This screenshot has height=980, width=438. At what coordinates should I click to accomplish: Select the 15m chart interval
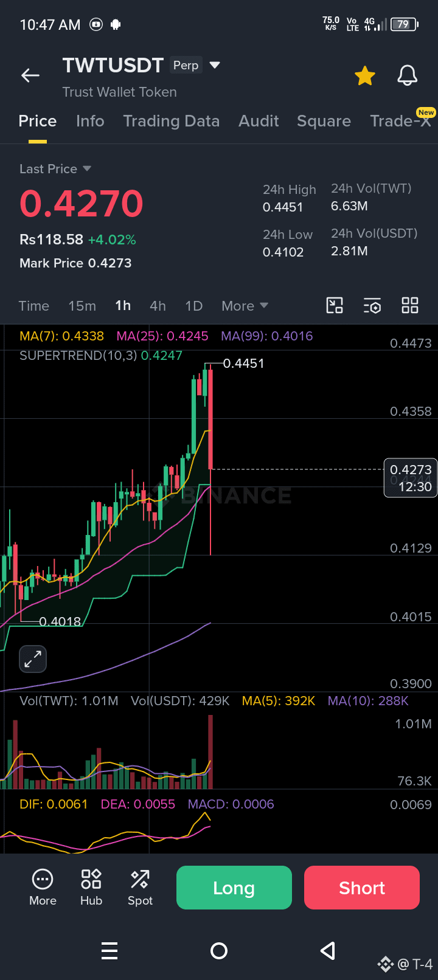point(82,306)
